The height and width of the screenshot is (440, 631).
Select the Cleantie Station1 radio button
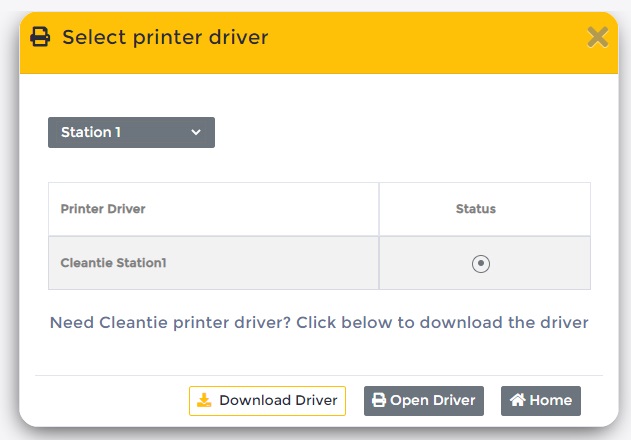click(481, 264)
